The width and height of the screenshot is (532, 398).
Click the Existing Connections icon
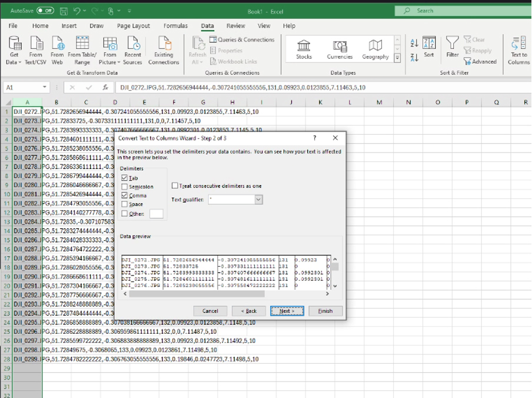(164, 50)
